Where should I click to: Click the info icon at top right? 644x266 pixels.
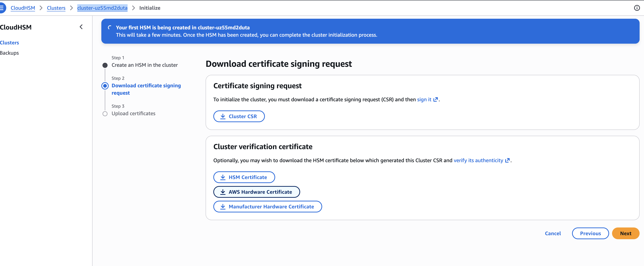[x=637, y=8]
